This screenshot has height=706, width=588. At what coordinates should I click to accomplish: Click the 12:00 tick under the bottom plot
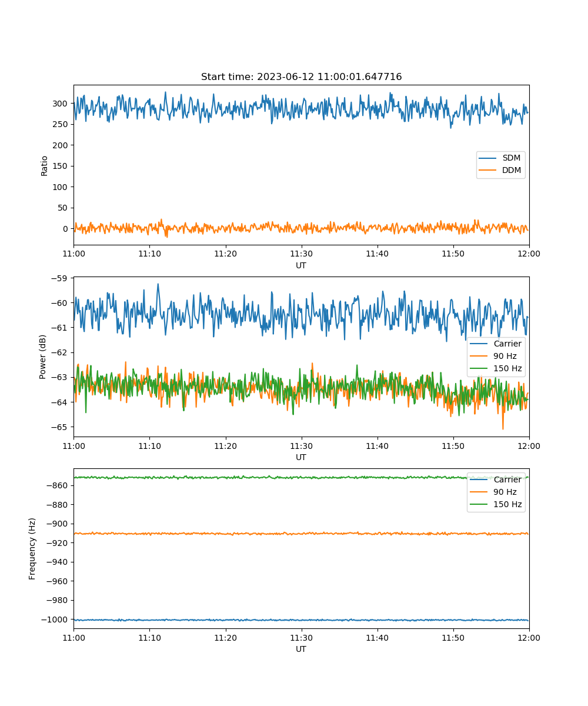[x=529, y=638]
